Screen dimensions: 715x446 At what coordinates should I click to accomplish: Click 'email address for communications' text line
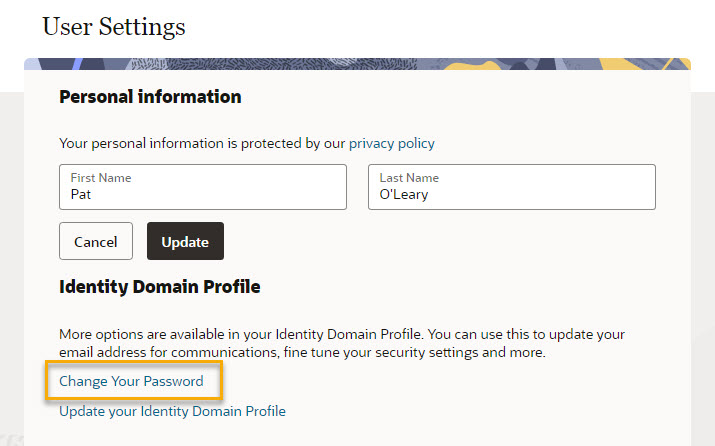tap(302, 353)
